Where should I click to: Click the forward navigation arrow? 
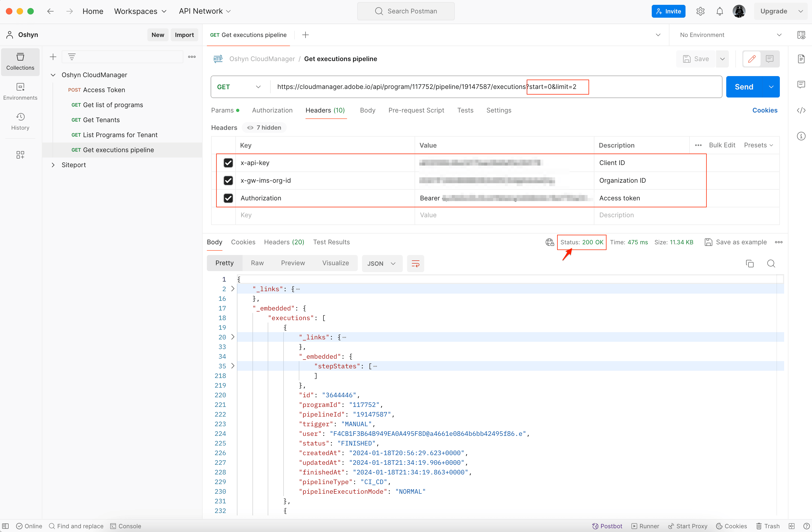[x=70, y=11]
